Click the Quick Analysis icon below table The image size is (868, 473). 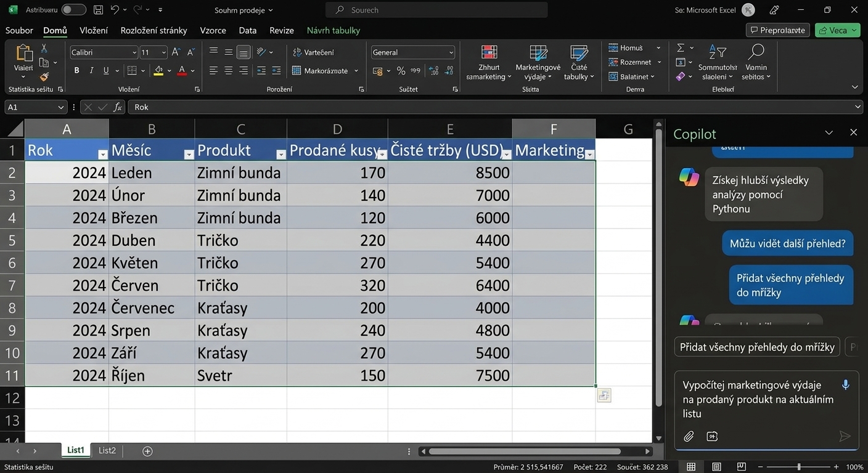tap(604, 395)
